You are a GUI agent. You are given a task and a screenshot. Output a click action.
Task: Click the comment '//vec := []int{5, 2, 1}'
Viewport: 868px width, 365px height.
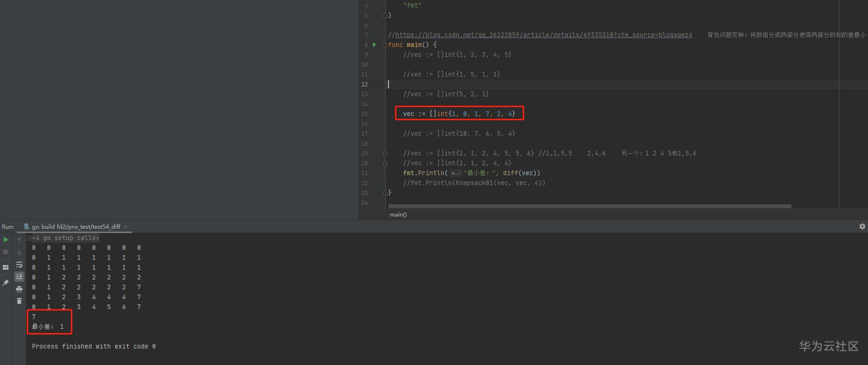click(x=446, y=94)
